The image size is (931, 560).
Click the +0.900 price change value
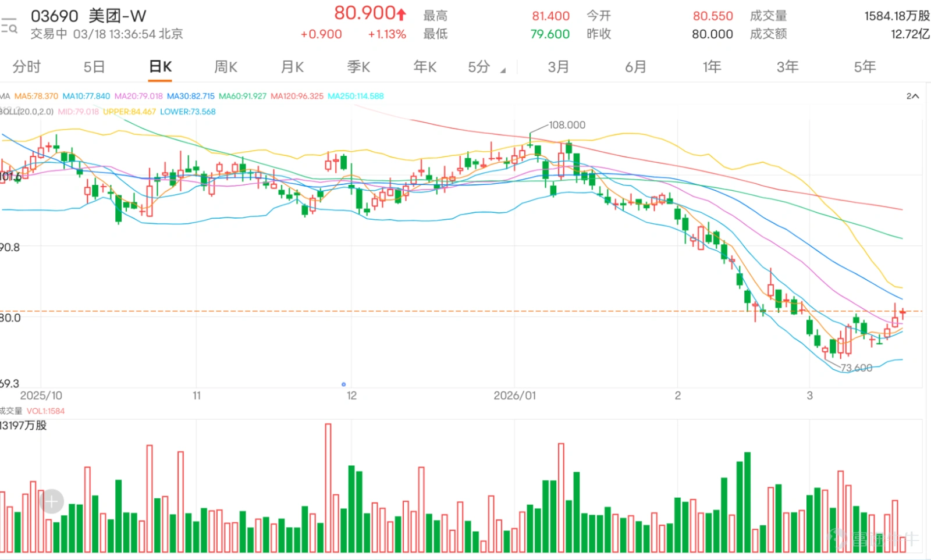pos(321,34)
